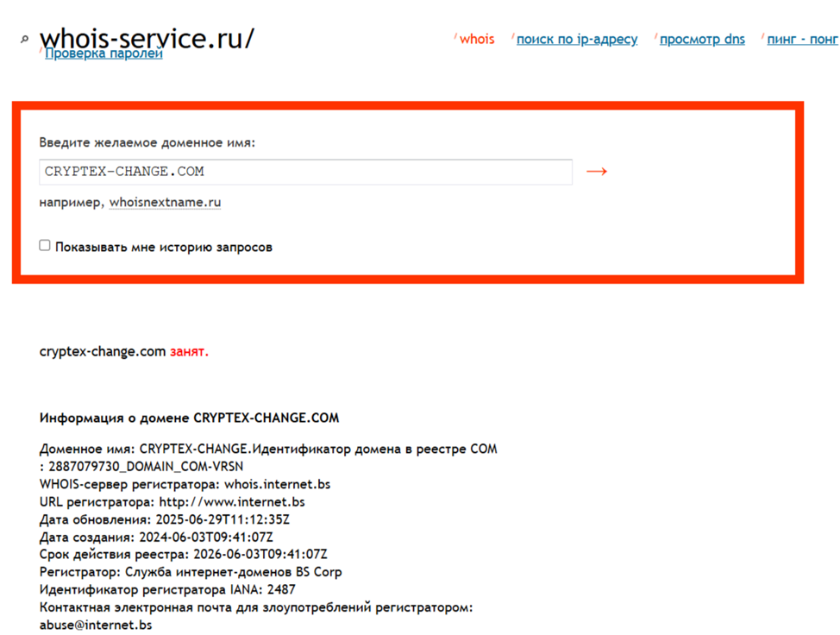840x635 pixels.
Task: Click domain ID 2887079730_DOMAIN_COM-VRSN
Action: (x=146, y=467)
